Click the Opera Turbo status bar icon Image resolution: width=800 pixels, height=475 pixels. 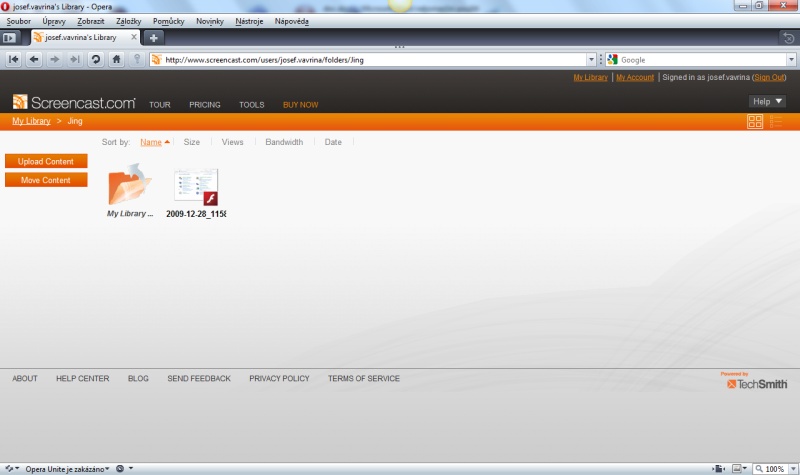[120, 468]
